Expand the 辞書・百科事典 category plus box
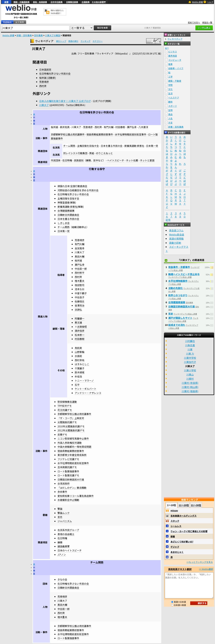 (166, 127)
